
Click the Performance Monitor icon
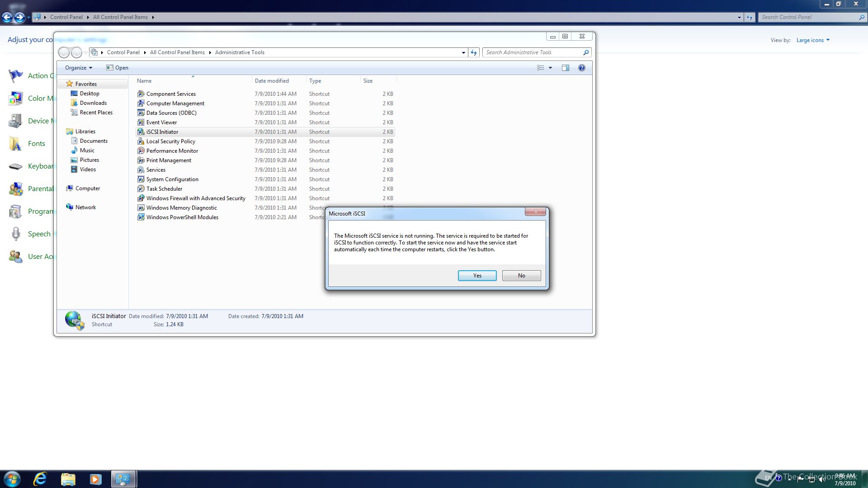pos(141,151)
